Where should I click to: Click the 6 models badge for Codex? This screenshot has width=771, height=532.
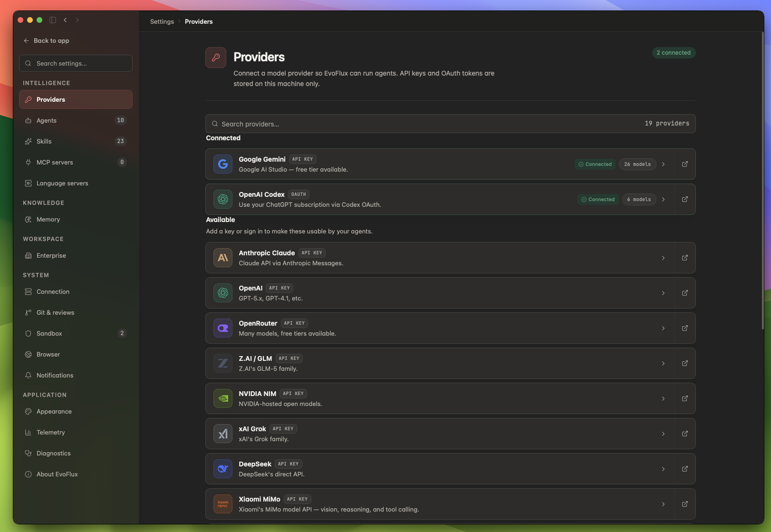click(x=639, y=199)
